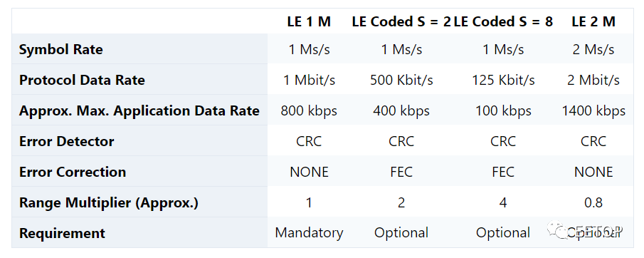Click the Range Multiplier (Approx.) label
This screenshot has height=258, width=644.
click(108, 202)
